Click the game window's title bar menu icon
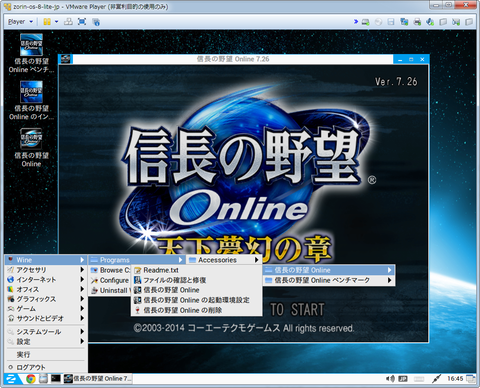Screen dimensions: 480x388 [66, 59]
